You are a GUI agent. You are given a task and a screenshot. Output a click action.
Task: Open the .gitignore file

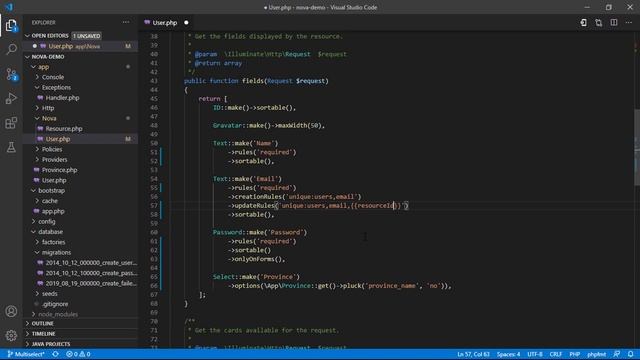point(81,304)
